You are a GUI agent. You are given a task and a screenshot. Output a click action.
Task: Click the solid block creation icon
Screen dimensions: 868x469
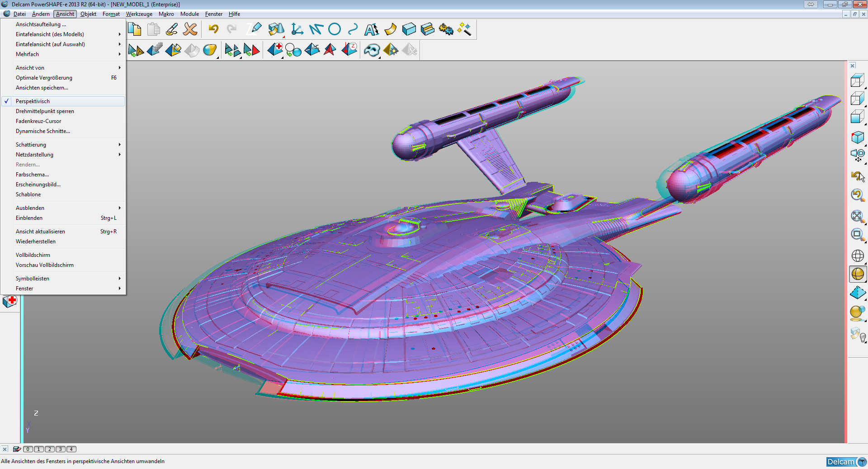(x=409, y=29)
